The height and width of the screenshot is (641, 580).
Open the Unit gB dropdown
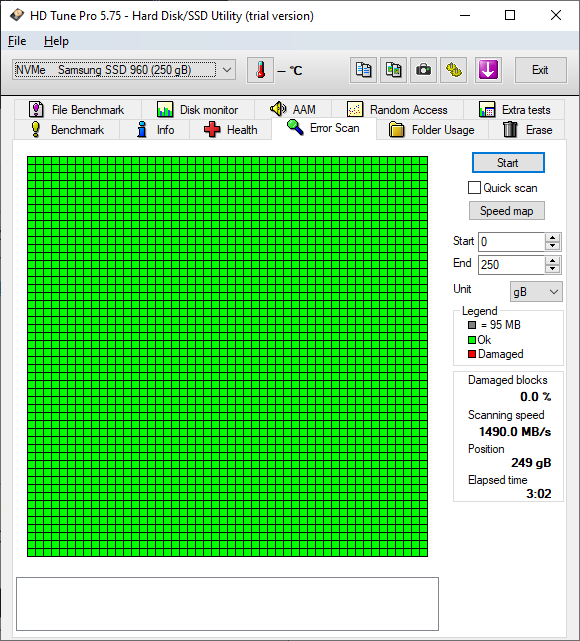(536, 292)
